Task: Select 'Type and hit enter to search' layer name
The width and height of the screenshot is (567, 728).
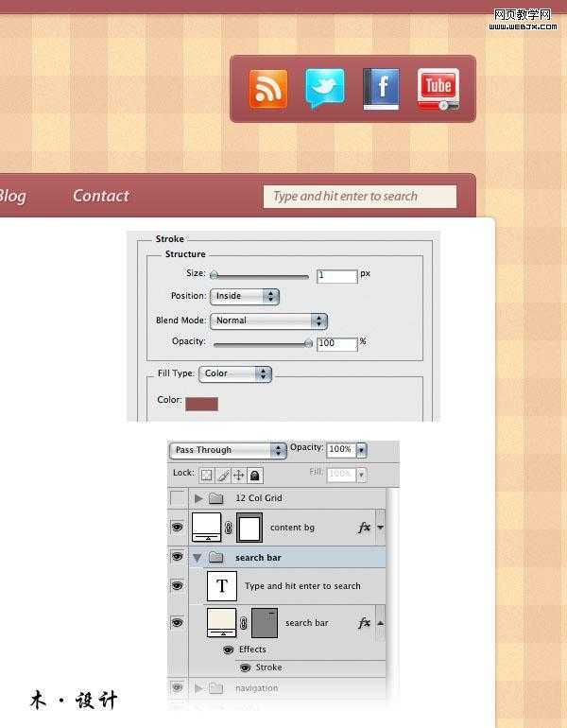Action: tap(302, 586)
